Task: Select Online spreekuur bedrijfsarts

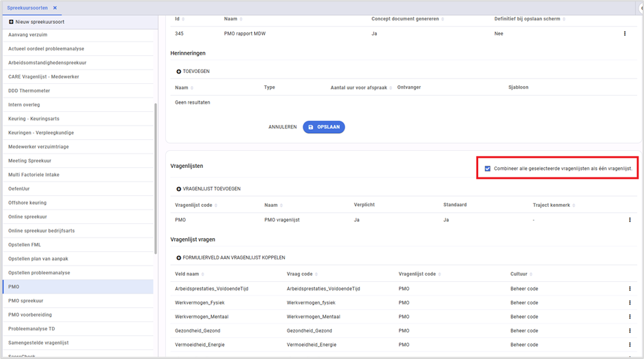Action: [78, 231]
